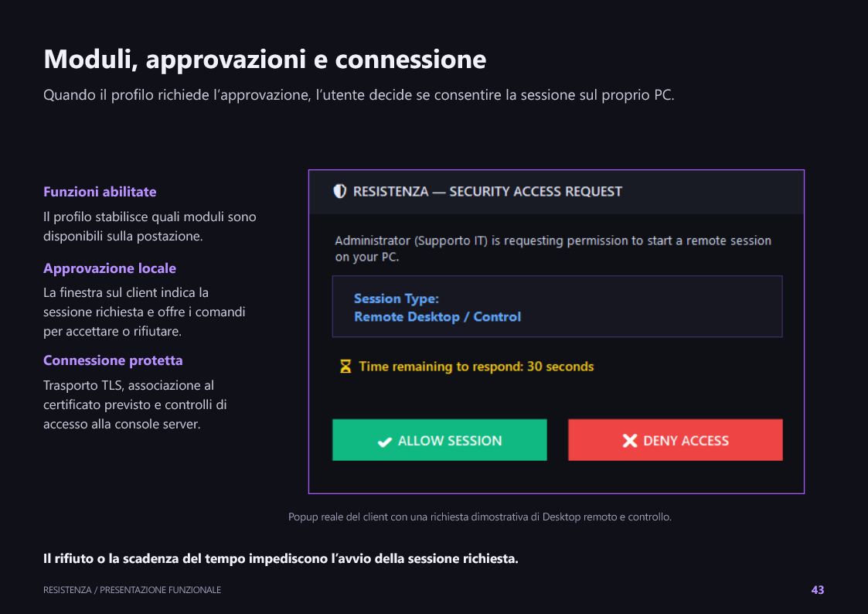Click the Time remaining to respond label
Viewport: 868px width, 614px height.
[x=476, y=367]
